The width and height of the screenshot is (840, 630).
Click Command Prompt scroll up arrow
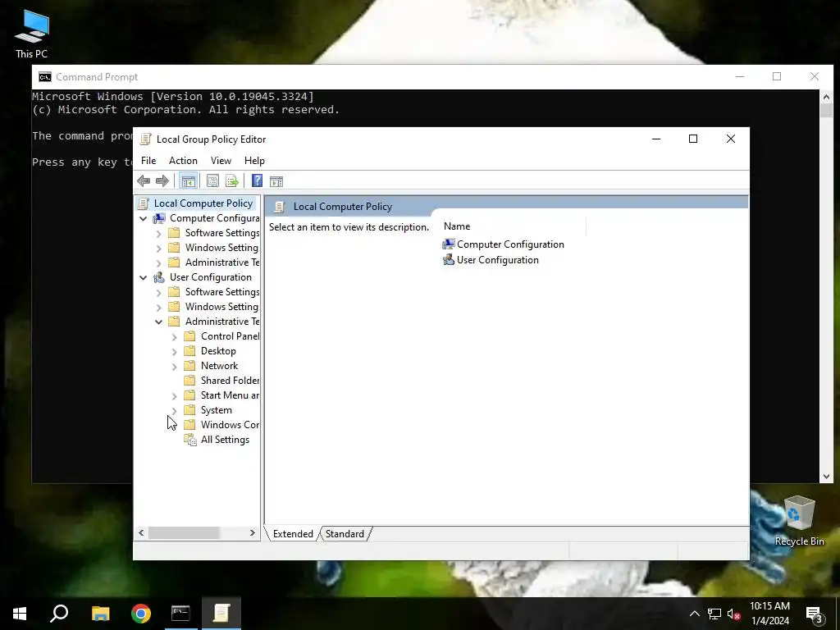click(x=825, y=97)
